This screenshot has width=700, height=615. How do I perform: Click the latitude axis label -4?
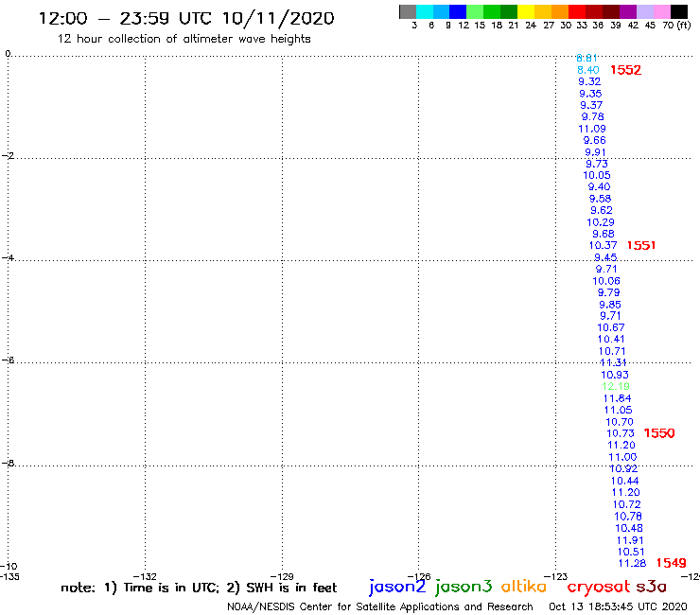coord(8,258)
